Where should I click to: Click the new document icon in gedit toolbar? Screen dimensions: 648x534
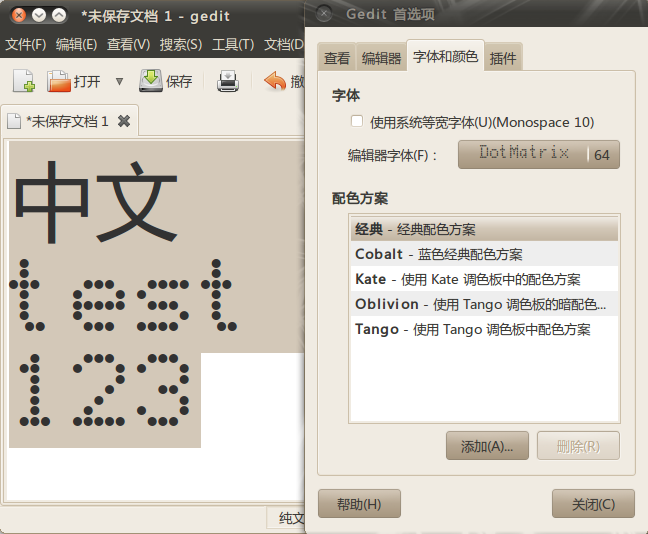pos(24,81)
